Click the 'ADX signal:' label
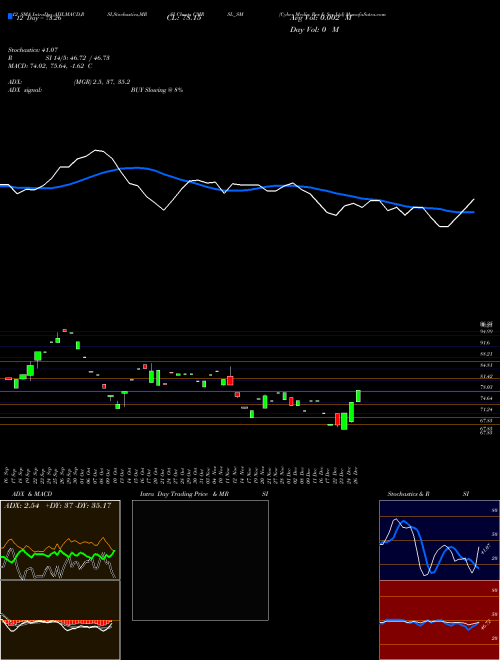Viewport: 500px width, 660px height. (25, 90)
